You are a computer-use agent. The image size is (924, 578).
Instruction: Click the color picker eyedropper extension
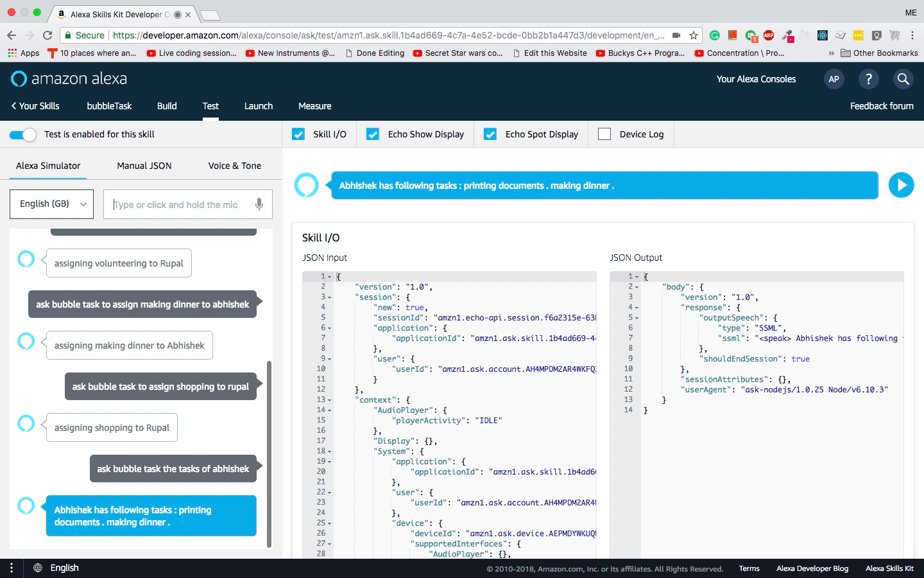click(787, 35)
